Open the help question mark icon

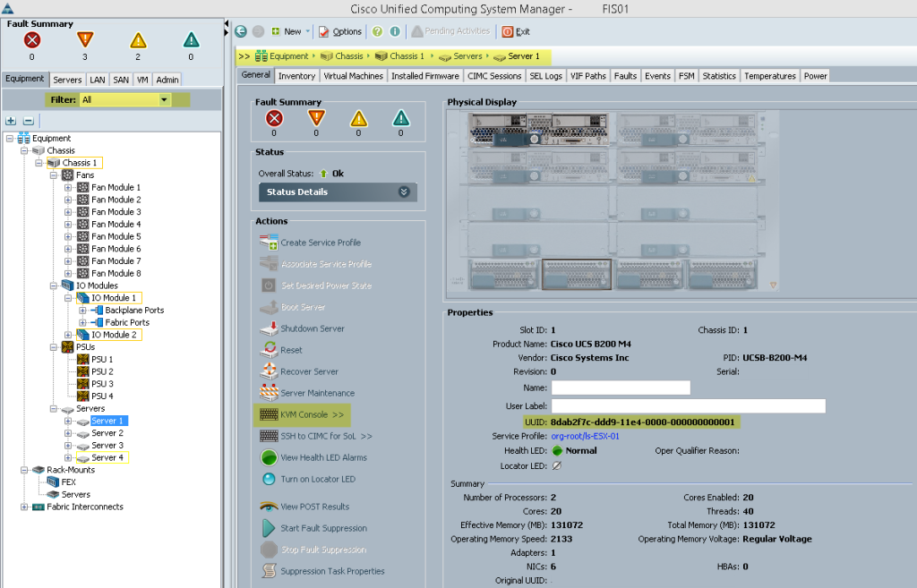(377, 31)
